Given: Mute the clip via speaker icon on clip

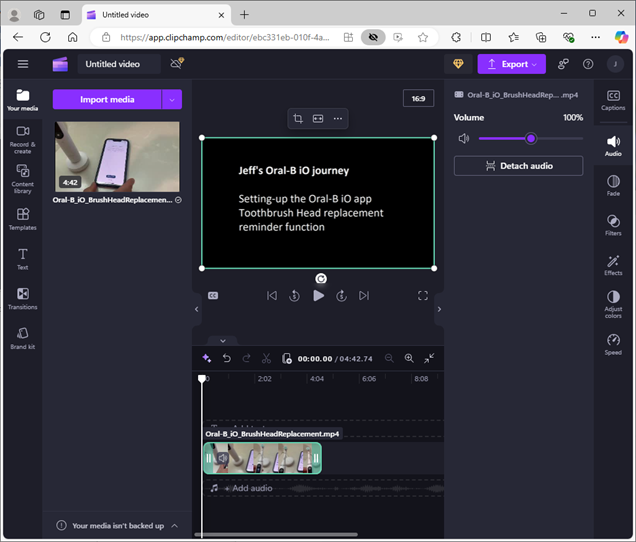Looking at the screenshot, I should coord(222,458).
